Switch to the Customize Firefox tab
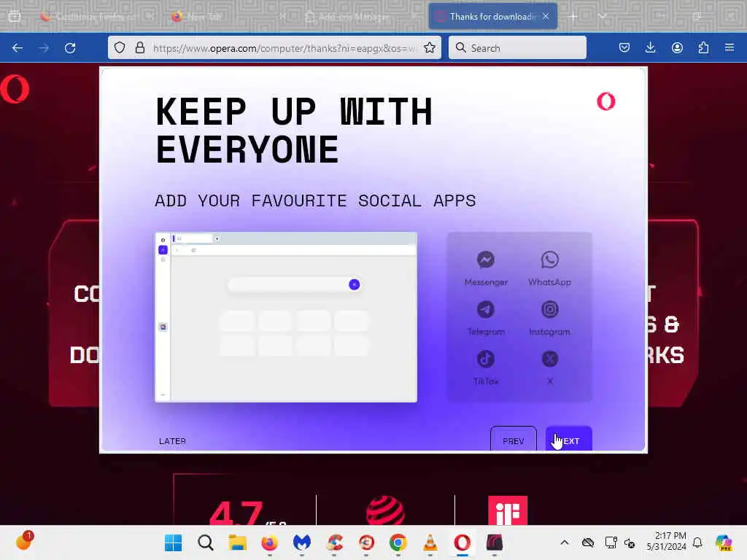This screenshot has height=560, width=747. pos(97,17)
